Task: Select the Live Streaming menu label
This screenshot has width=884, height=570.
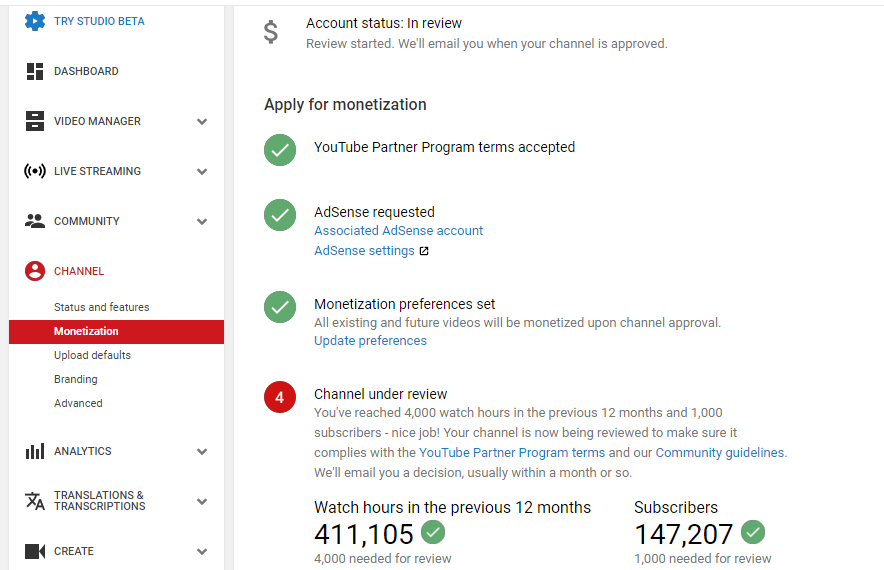Action: click(x=98, y=171)
